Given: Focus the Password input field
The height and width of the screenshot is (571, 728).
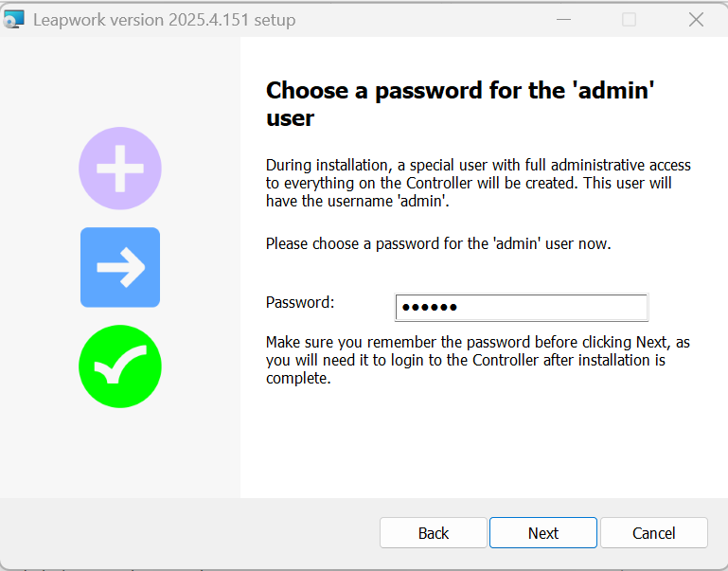Looking at the screenshot, I should 549,308.
